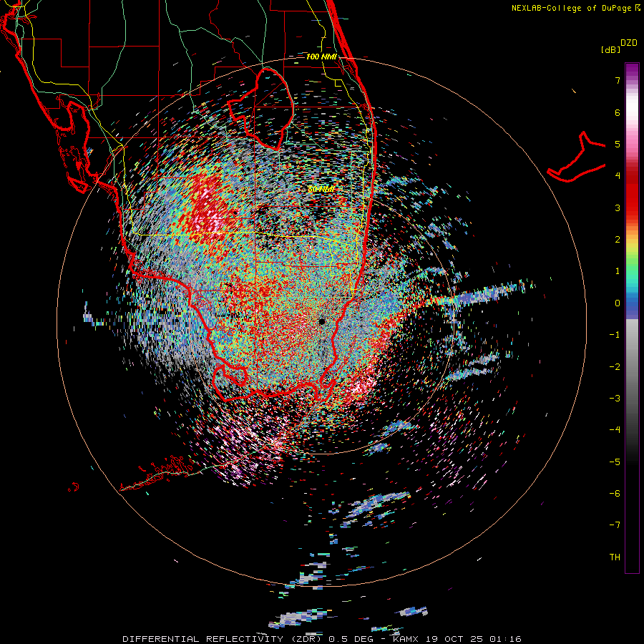Select the 3 value on the color scale
This screenshot has width=644, height=644.
pyautogui.click(x=618, y=208)
